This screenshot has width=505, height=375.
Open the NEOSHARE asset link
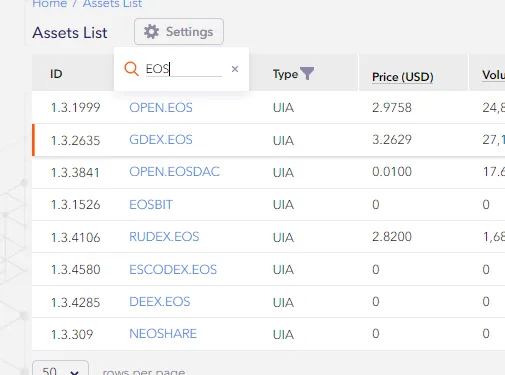coord(163,334)
